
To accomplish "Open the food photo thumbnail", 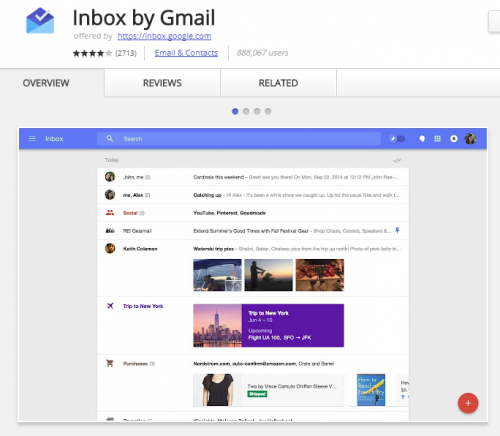I will 320,275.
